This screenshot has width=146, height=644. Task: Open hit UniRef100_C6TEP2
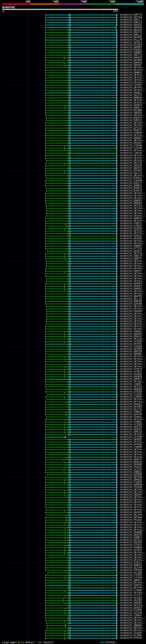coord(131,85)
